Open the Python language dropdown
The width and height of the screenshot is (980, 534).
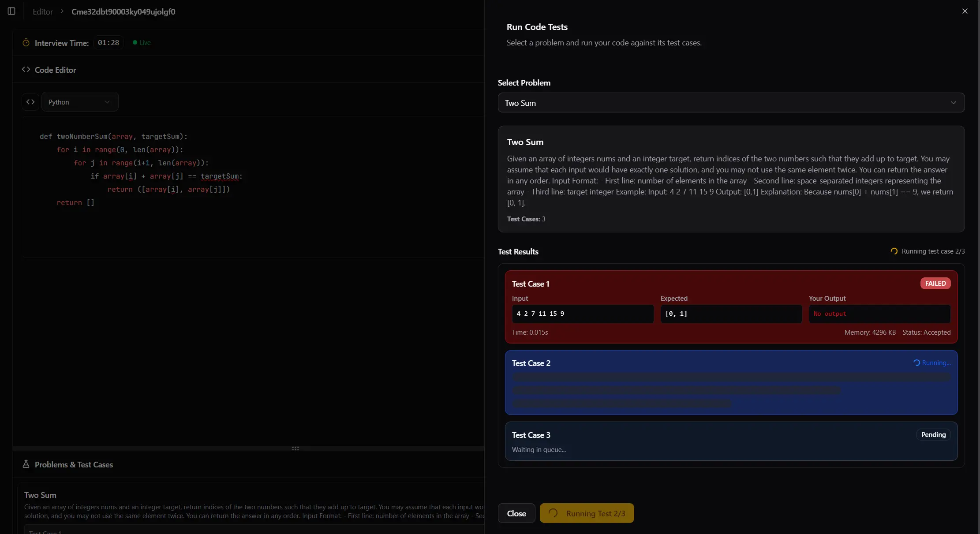pos(80,102)
